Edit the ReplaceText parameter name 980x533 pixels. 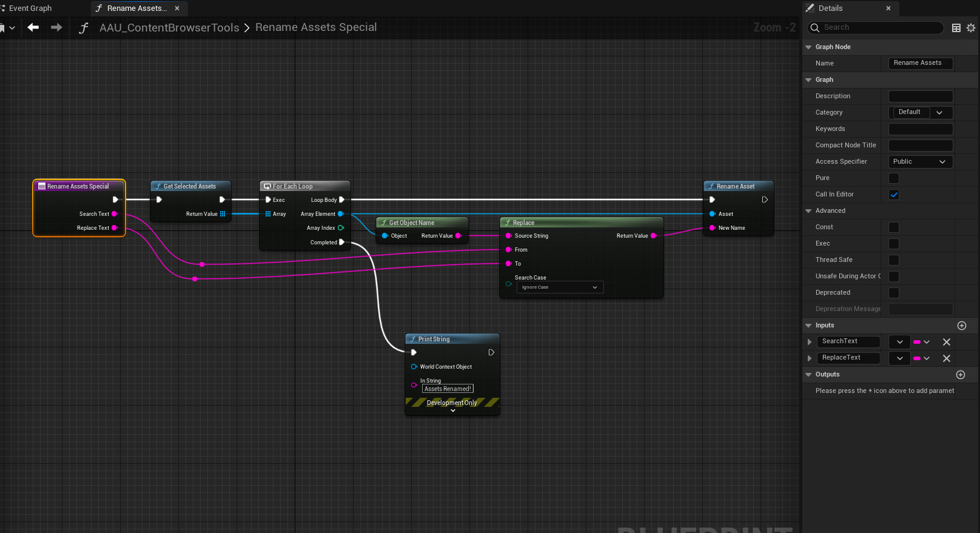coord(848,358)
